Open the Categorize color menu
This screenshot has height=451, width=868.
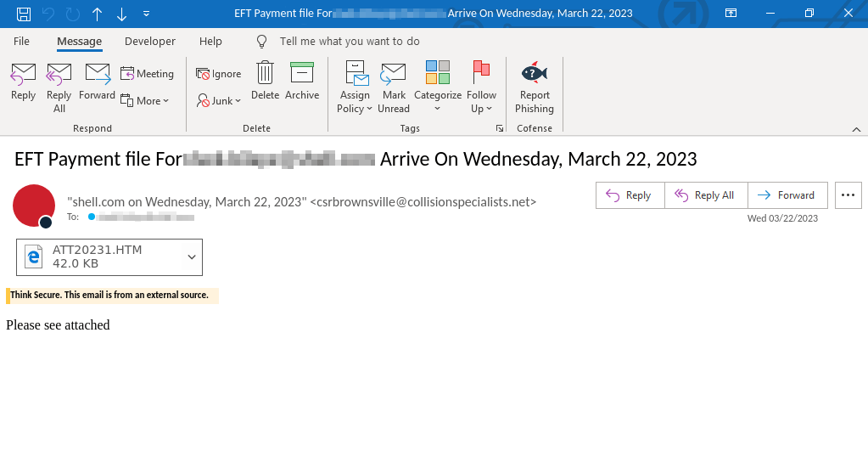pos(437,87)
